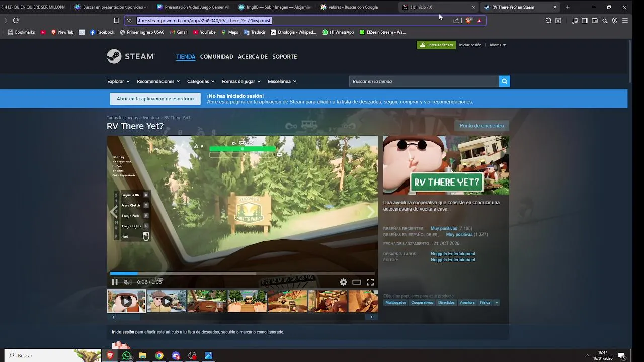Click the Aventura breadcrumb link
Screen dimensions: 644x362
(151, 118)
